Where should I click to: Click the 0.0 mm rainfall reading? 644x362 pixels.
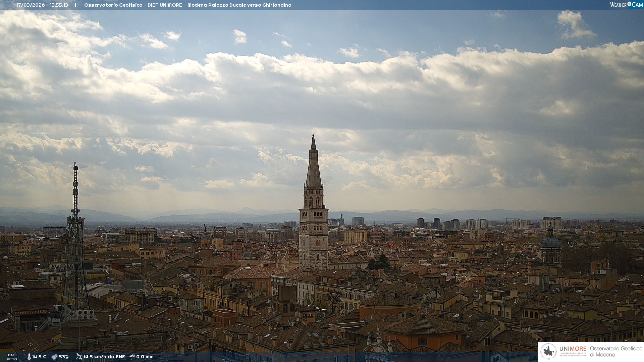[x=145, y=357]
